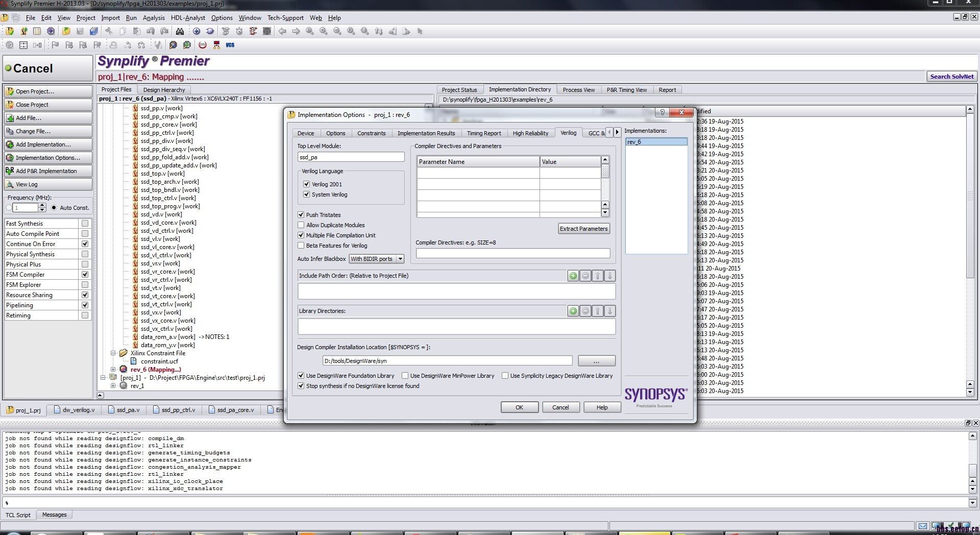Enable Allow Duplicate Modules checkbox

(301, 225)
